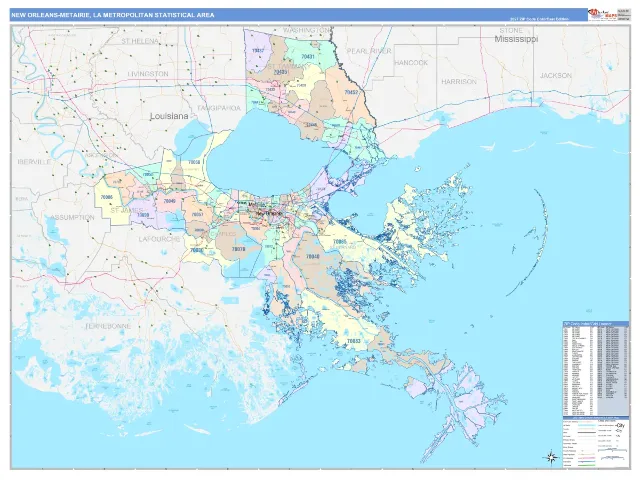
Task: Click the TANGIPAHOA parish label
Action: (219, 108)
